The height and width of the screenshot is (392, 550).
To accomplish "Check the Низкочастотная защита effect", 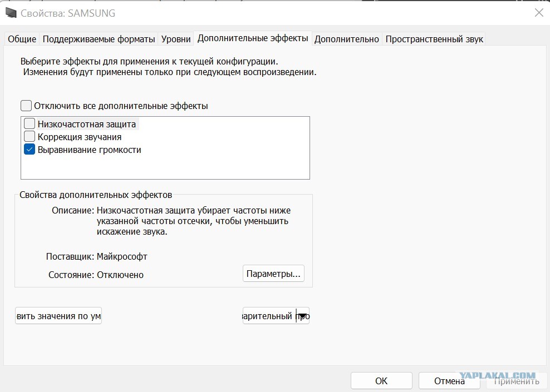I will (30, 123).
